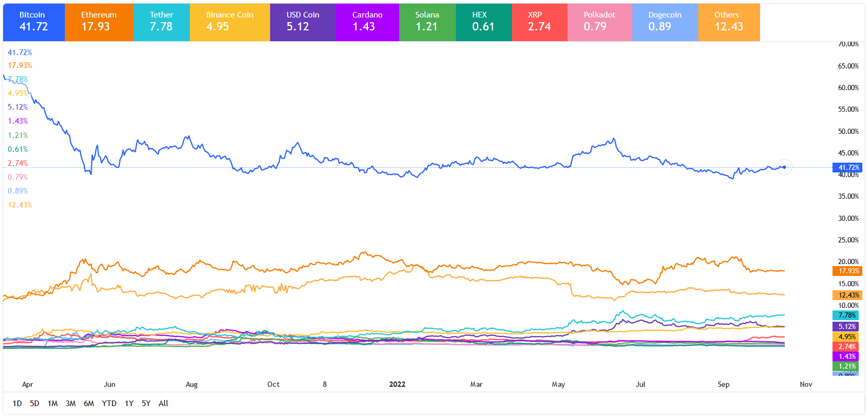The height and width of the screenshot is (419, 868).
Task: Select the Others 12.43 tile
Action: point(729,22)
